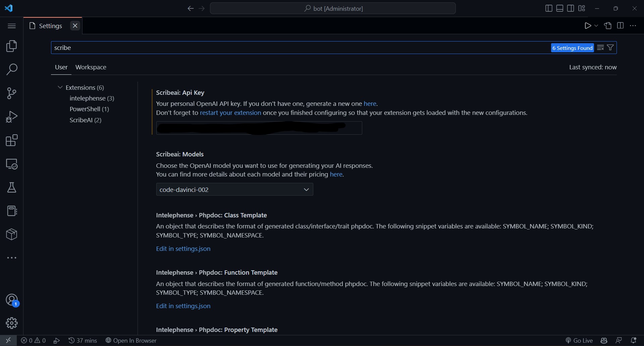
Task: Collapse the Extensions (6) tree group
Action: point(81,87)
